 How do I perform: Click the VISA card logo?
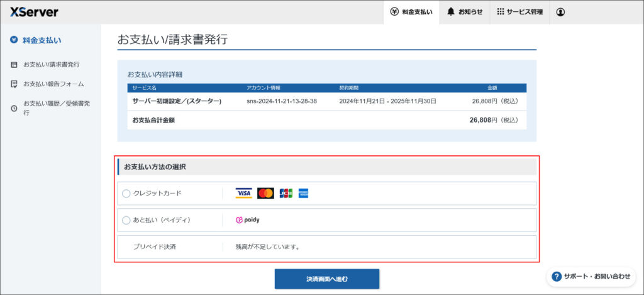click(243, 193)
